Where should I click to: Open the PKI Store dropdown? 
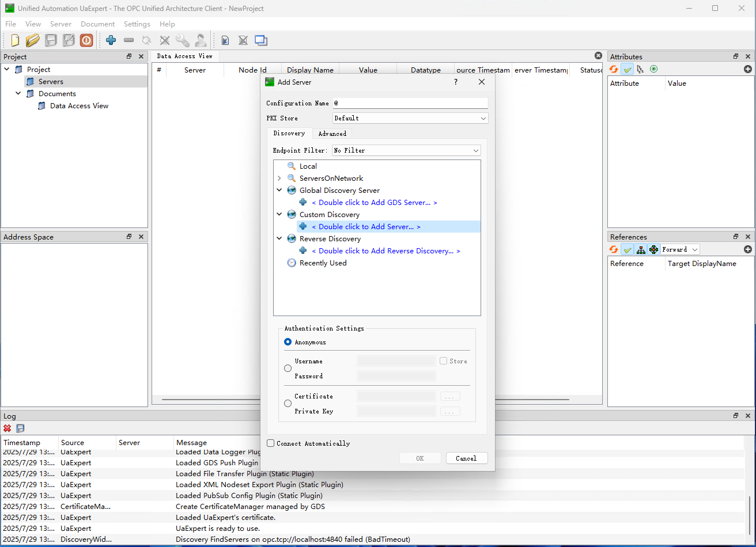(x=410, y=118)
